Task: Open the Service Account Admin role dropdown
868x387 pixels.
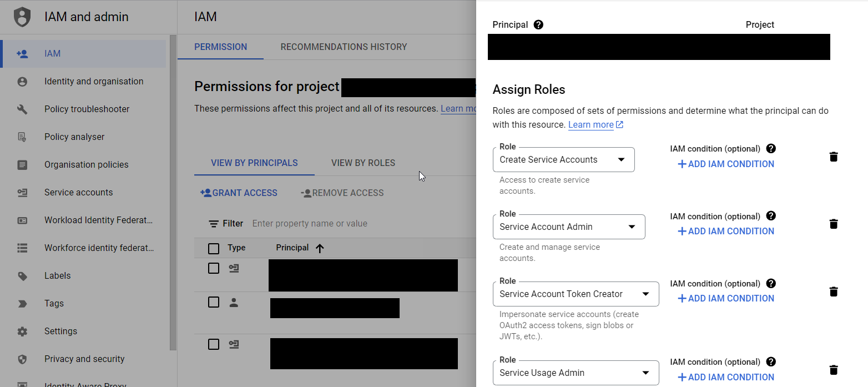Action: [x=569, y=227]
